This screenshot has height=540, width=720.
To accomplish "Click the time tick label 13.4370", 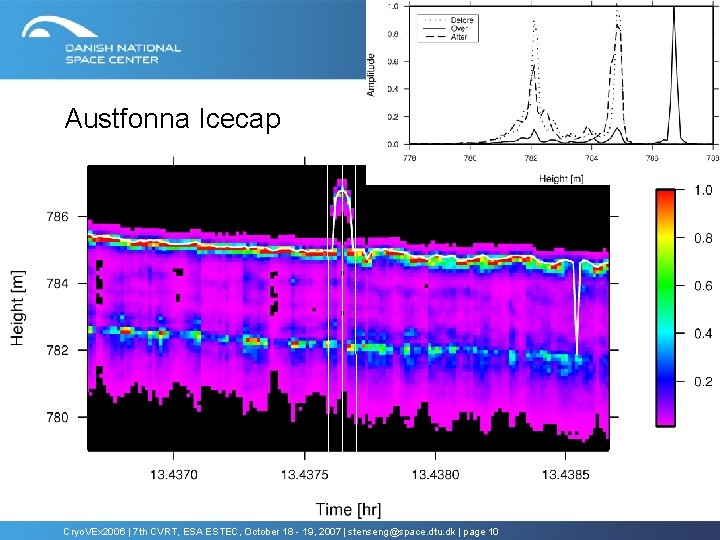I will 174,474.
